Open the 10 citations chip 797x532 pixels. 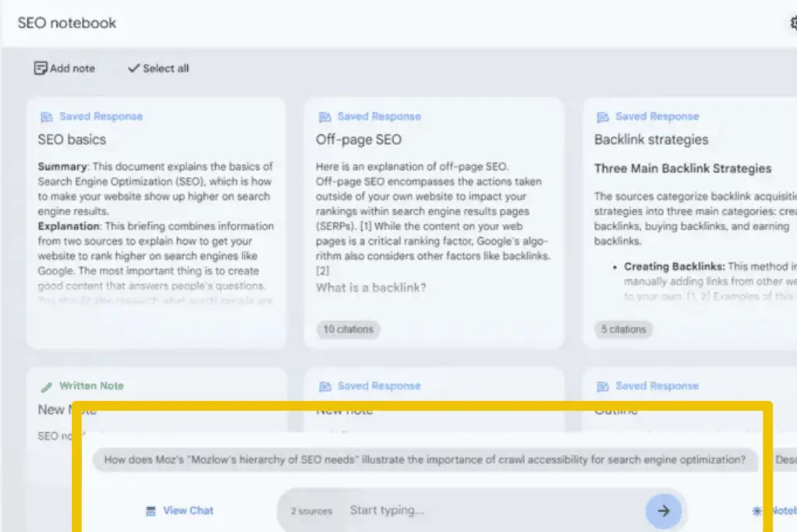pyautogui.click(x=348, y=329)
